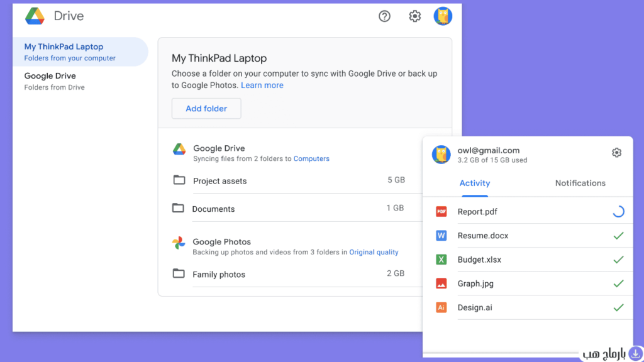
Task: Click the checkmark next to Design.ai
Action: pos(618,307)
